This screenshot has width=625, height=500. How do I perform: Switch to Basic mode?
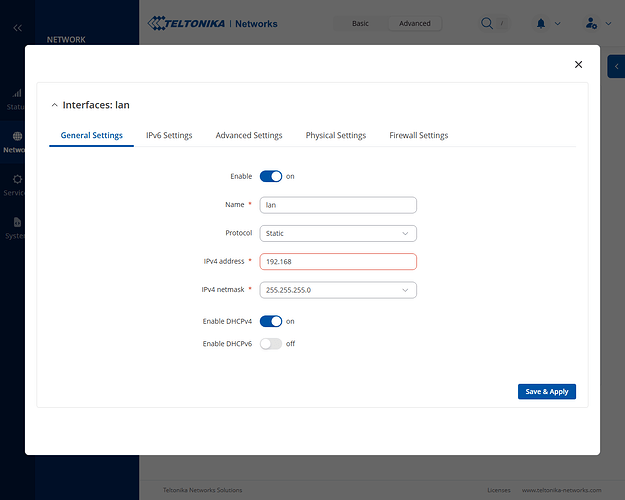pos(360,24)
